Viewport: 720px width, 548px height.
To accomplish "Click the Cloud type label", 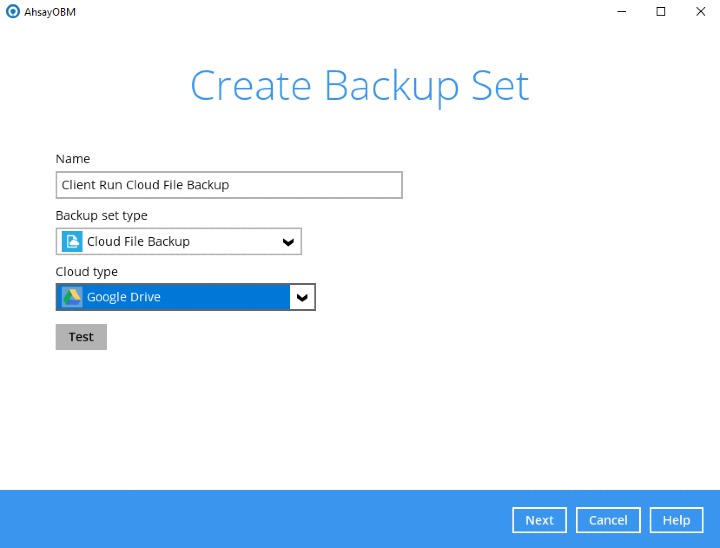I will (x=87, y=271).
